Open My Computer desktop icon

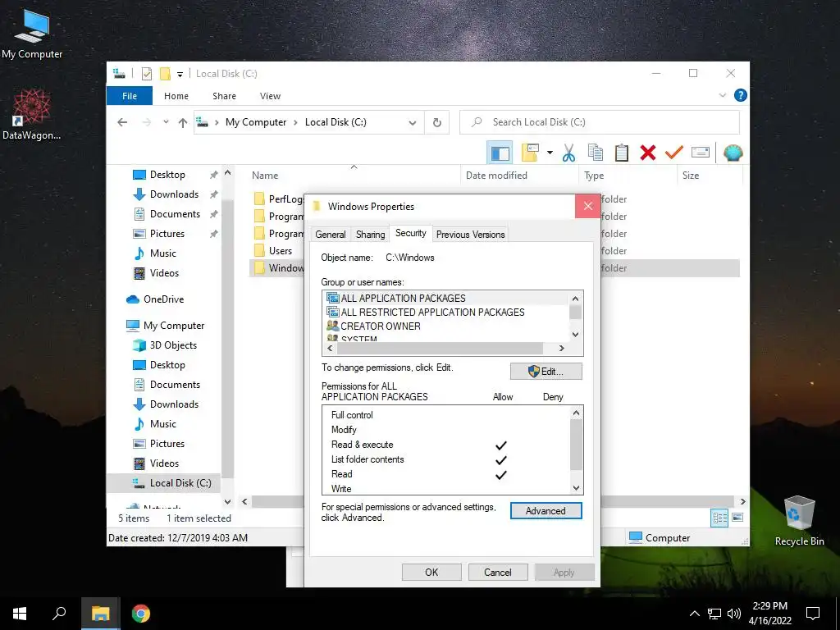click(32, 34)
